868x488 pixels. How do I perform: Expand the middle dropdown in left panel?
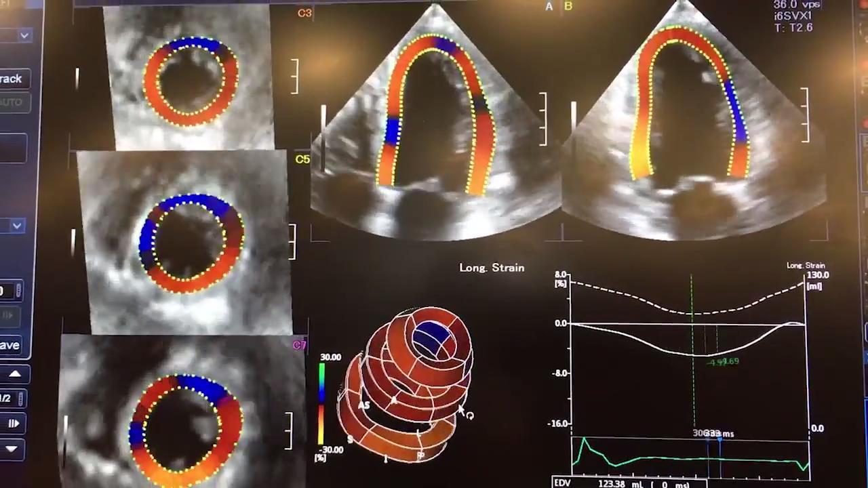coord(16,226)
